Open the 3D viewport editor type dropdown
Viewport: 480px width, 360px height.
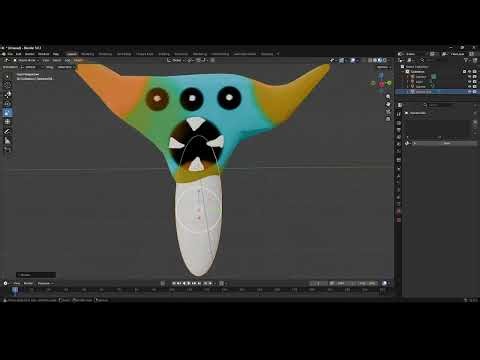tap(7, 60)
